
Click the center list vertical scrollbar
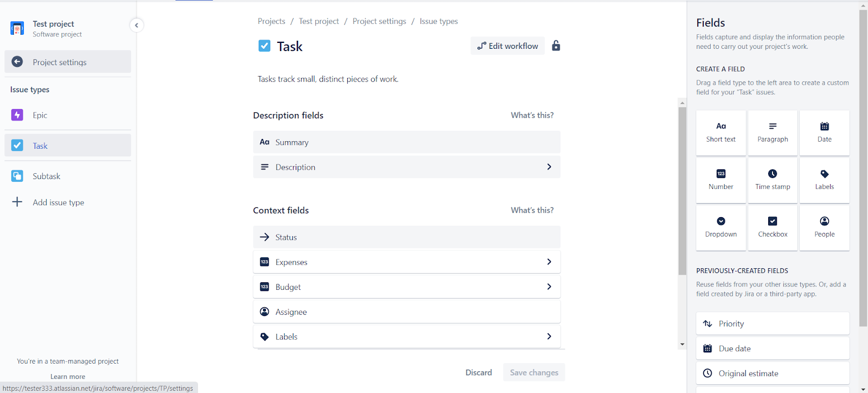pyautogui.click(x=682, y=190)
